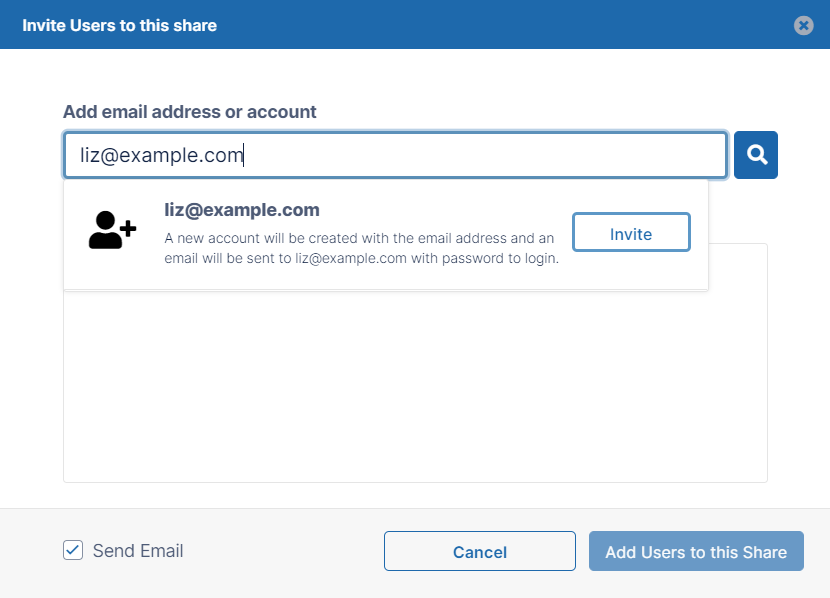The height and width of the screenshot is (598, 830).
Task: Place cursor at start of typed email text
Action: coord(81,155)
